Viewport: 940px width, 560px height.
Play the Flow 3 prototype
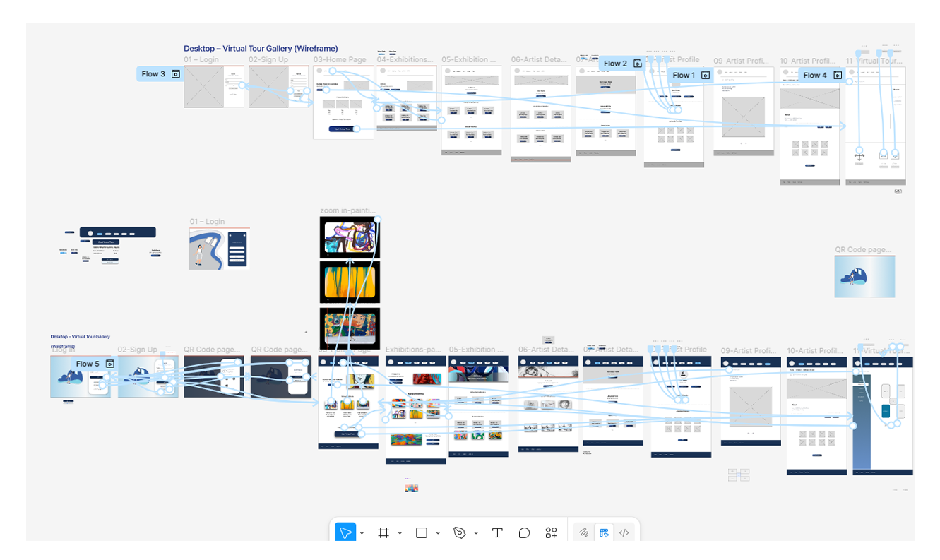(x=176, y=74)
